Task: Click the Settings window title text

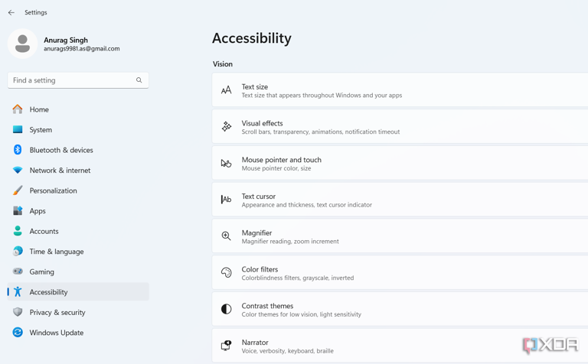Action: pyautogui.click(x=36, y=12)
